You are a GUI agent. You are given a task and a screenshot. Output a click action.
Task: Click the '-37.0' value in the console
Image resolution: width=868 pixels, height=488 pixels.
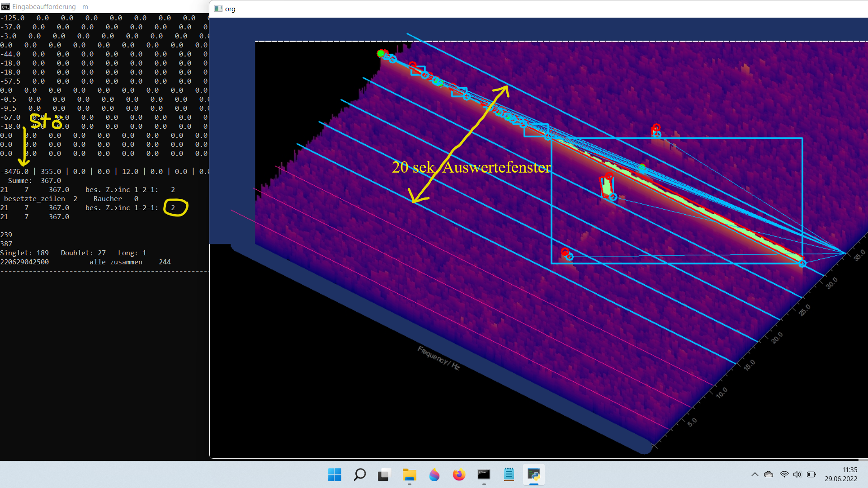[x=10, y=27]
